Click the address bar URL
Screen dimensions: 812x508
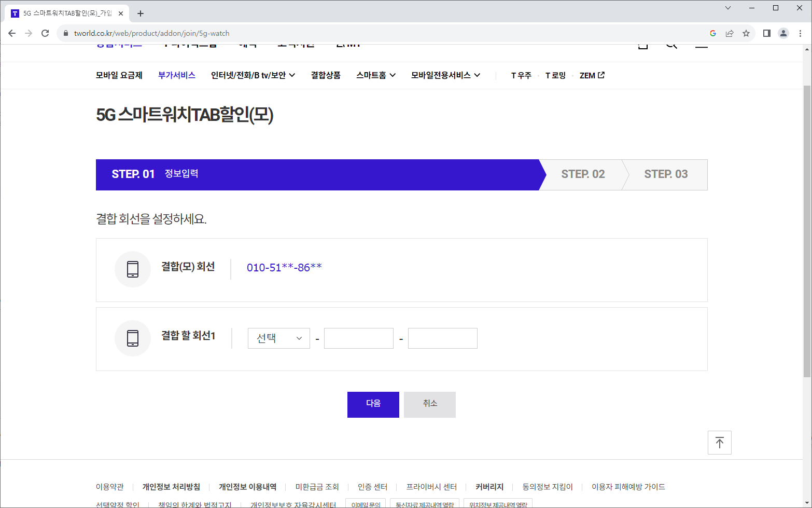152,33
